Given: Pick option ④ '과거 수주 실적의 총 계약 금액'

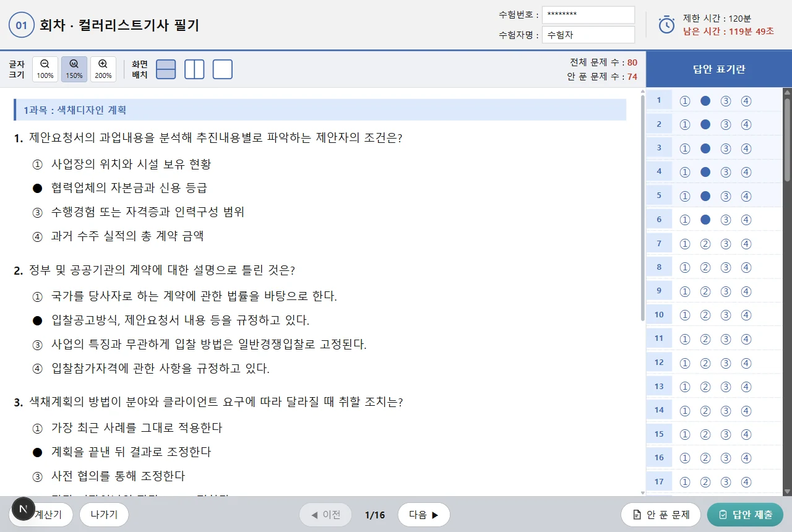Looking at the screenshot, I should [118, 236].
